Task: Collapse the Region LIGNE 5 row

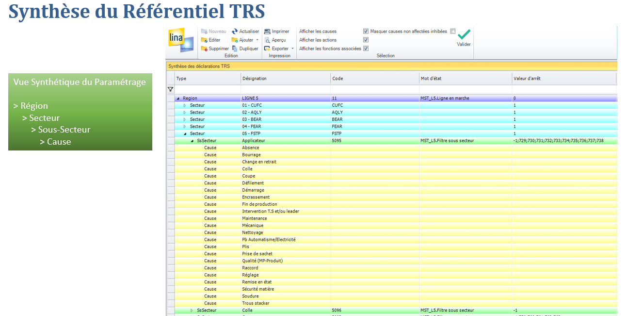Action: 177,99
